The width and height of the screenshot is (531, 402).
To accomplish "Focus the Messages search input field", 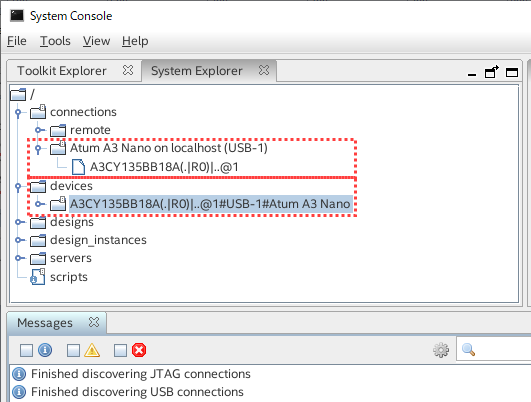I will [494, 349].
